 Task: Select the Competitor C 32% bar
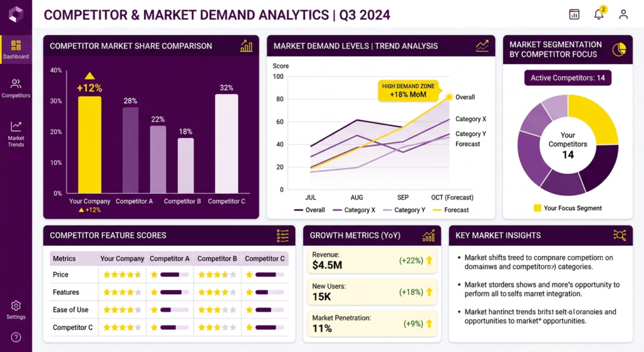tap(226, 144)
